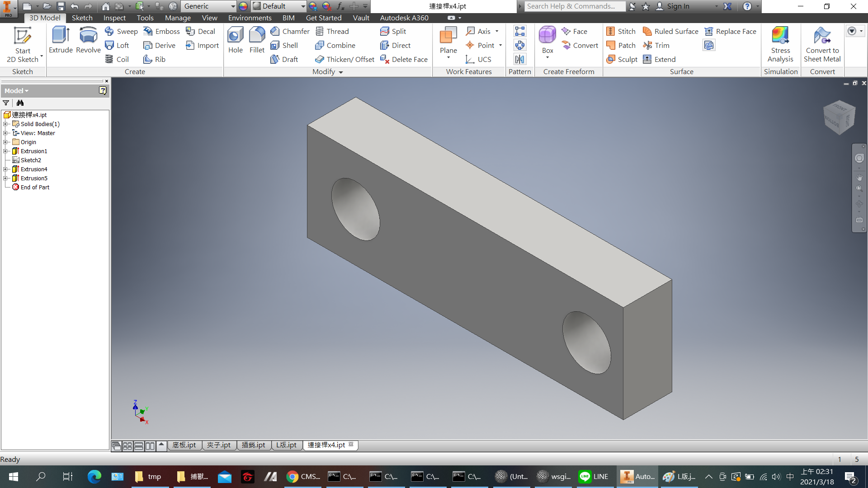Switch to the Sketch ribbon tab

[82, 18]
